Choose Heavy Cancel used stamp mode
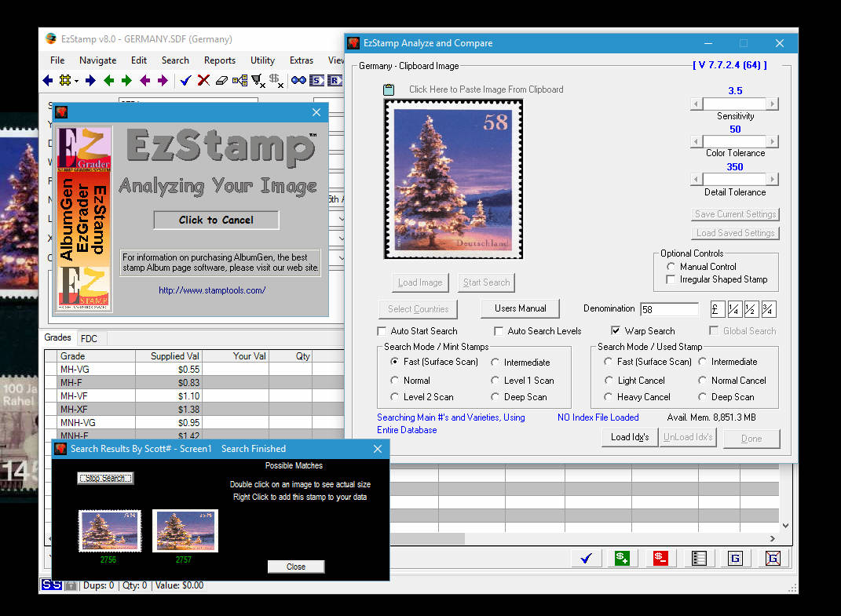Viewport: 841px width, 616px height. pos(608,397)
